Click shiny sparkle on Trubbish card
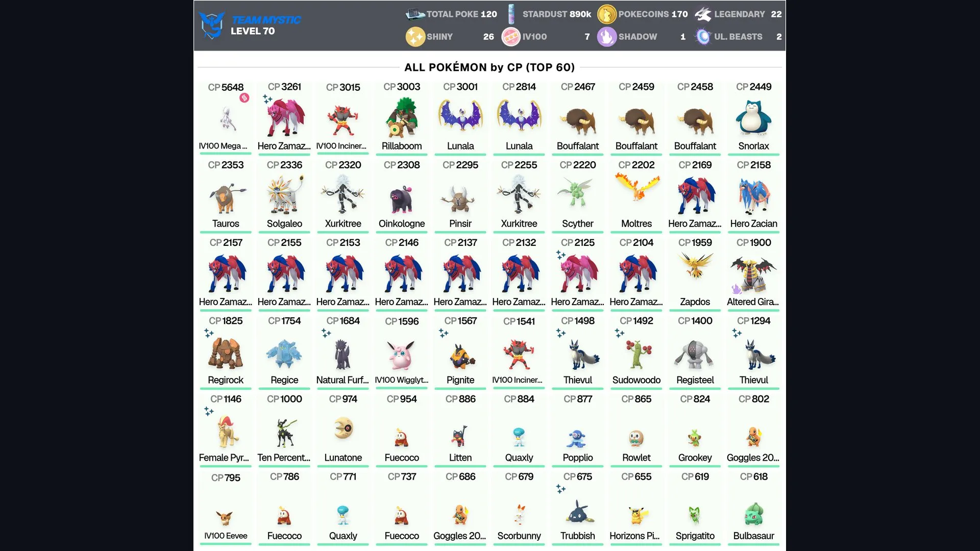The image size is (980, 551). pyautogui.click(x=561, y=489)
